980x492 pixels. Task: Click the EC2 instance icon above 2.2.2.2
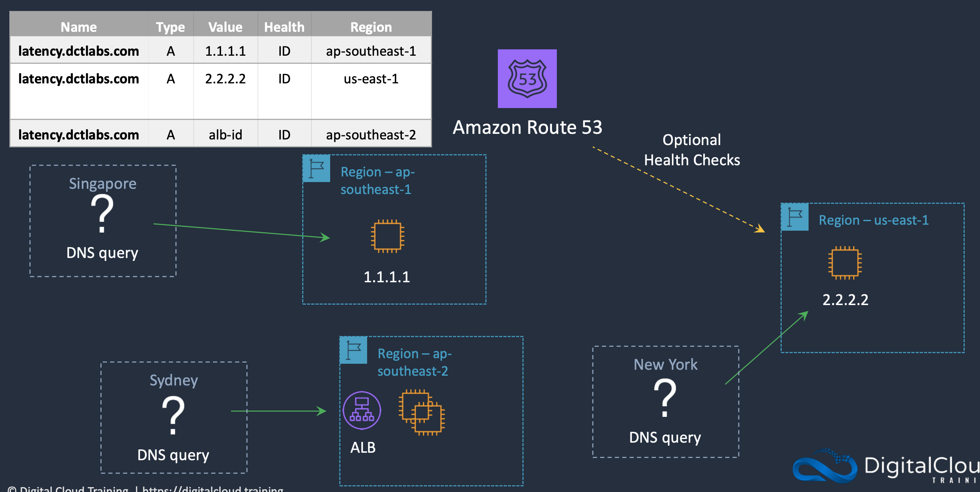point(844,263)
